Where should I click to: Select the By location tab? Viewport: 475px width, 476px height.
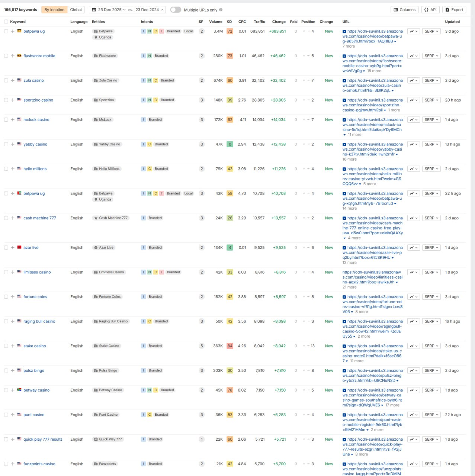tap(54, 10)
